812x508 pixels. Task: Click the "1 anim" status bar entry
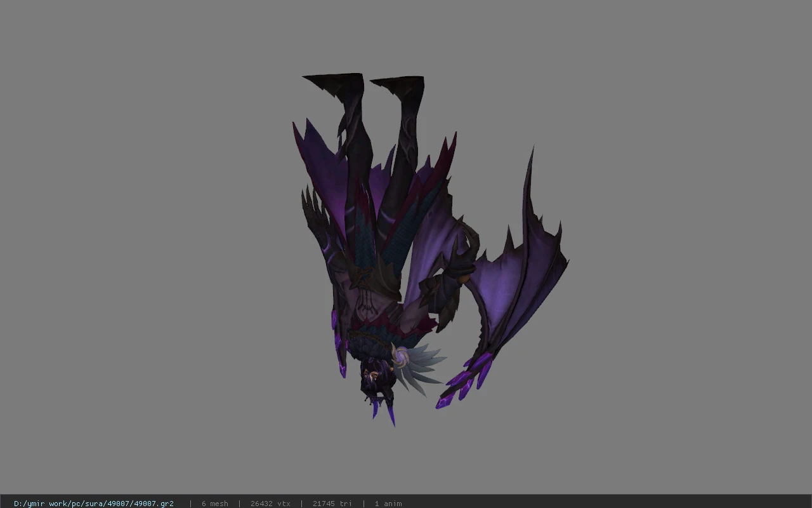tap(388, 504)
